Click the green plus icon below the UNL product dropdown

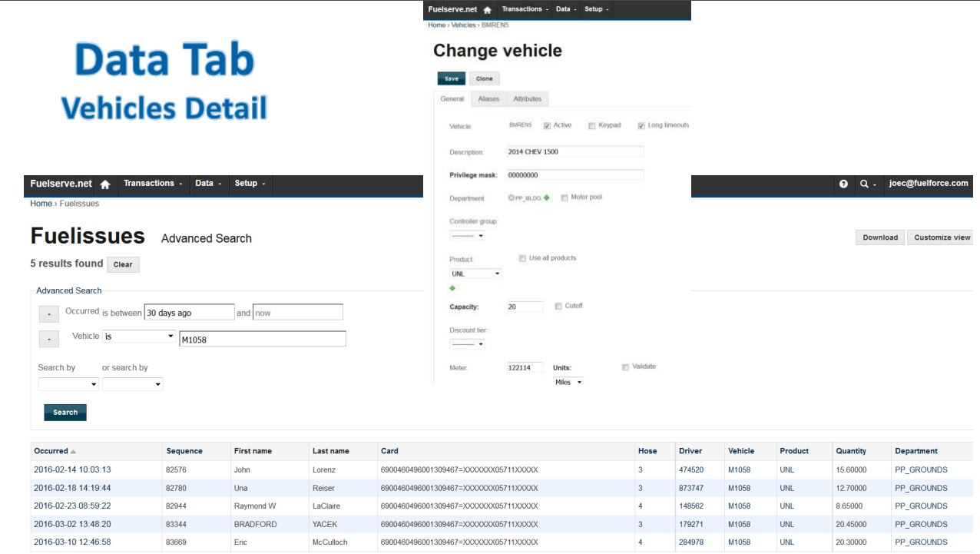pyautogui.click(x=452, y=288)
